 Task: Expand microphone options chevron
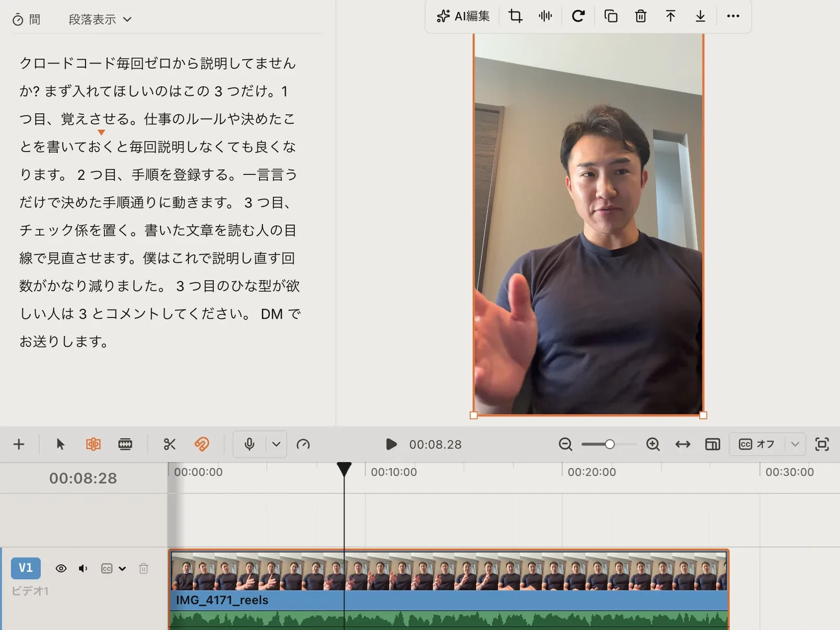(x=276, y=444)
